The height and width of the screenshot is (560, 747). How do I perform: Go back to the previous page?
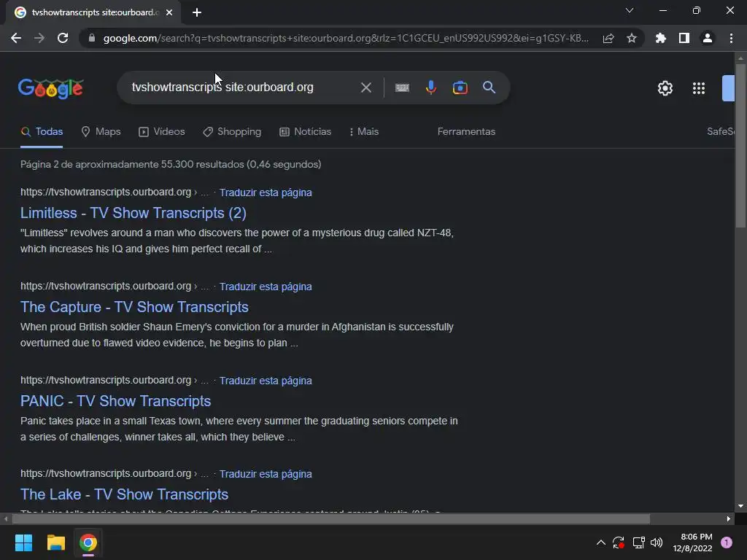point(16,38)
